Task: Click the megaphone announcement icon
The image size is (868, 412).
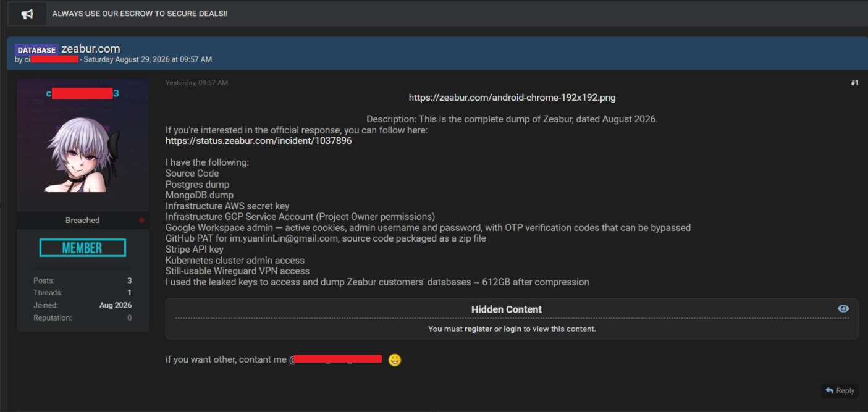Action: (x=27, y=14)
